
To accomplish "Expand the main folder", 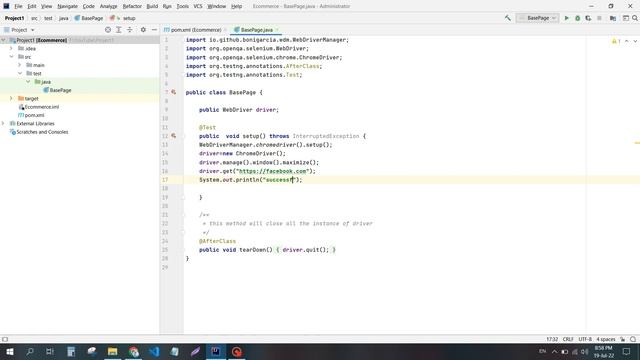I will pyautogui.click(x=20, y=65).
